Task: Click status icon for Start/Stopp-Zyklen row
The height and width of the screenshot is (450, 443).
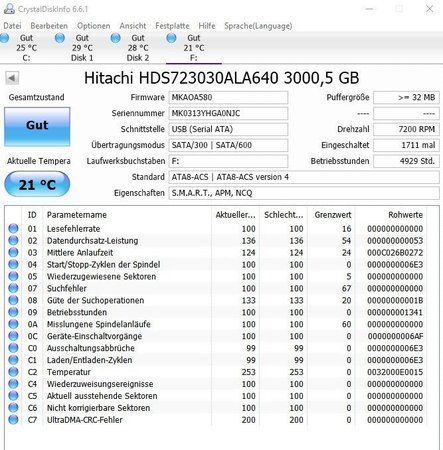Action: click(x=13, y=264)
